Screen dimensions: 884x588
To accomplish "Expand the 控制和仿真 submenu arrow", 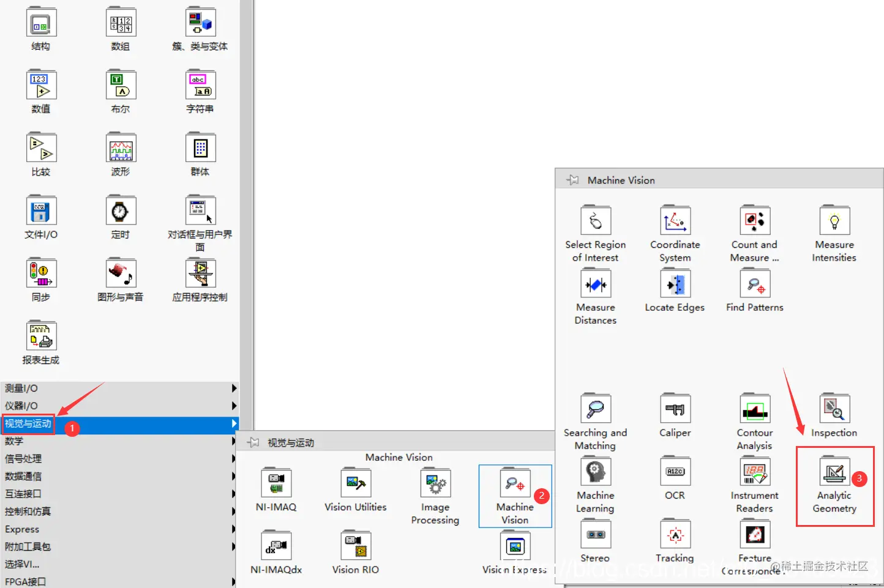I will [x=234, y=512].
